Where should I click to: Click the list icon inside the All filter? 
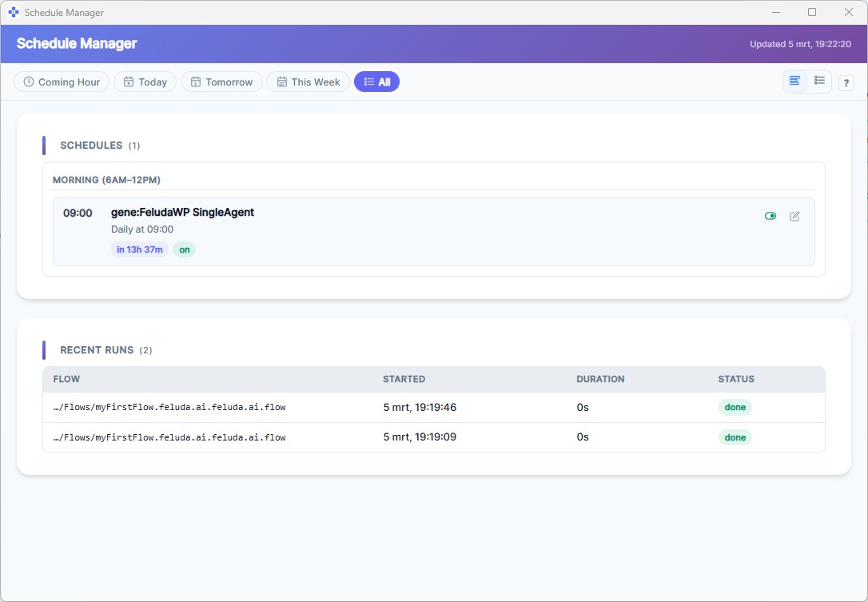(x=367, y=82)
